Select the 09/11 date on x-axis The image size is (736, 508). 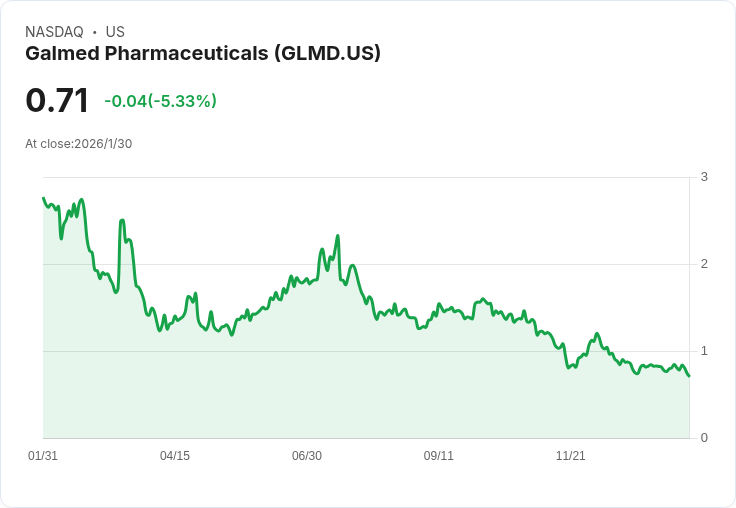pos(439,456)
